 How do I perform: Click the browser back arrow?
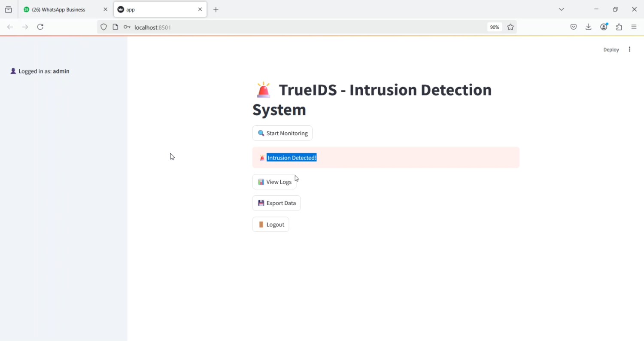(10, 27)
